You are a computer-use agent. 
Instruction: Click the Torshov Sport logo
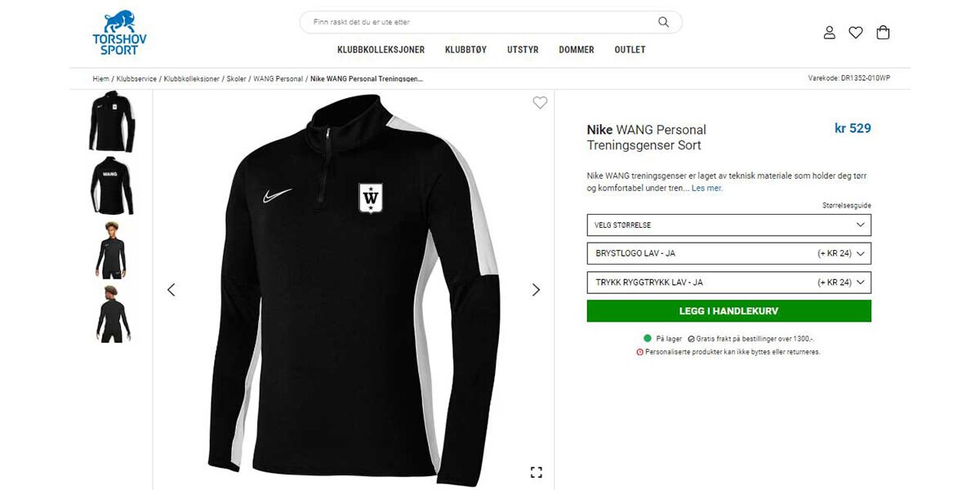coord(119,33)
